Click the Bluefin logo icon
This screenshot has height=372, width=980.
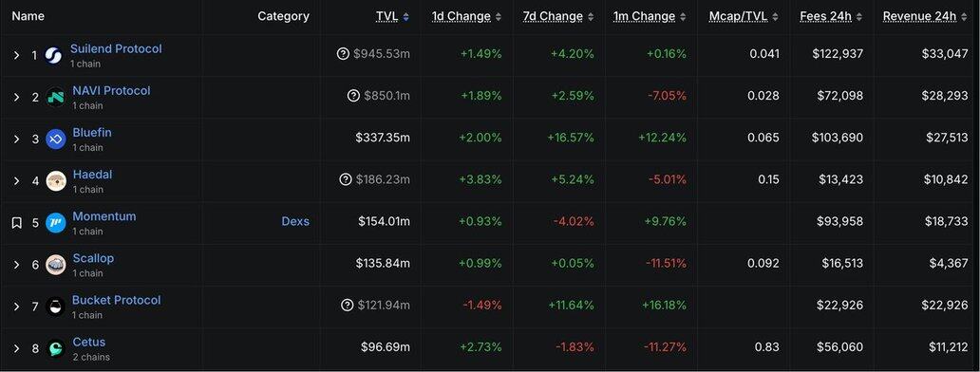coord(56,139)
